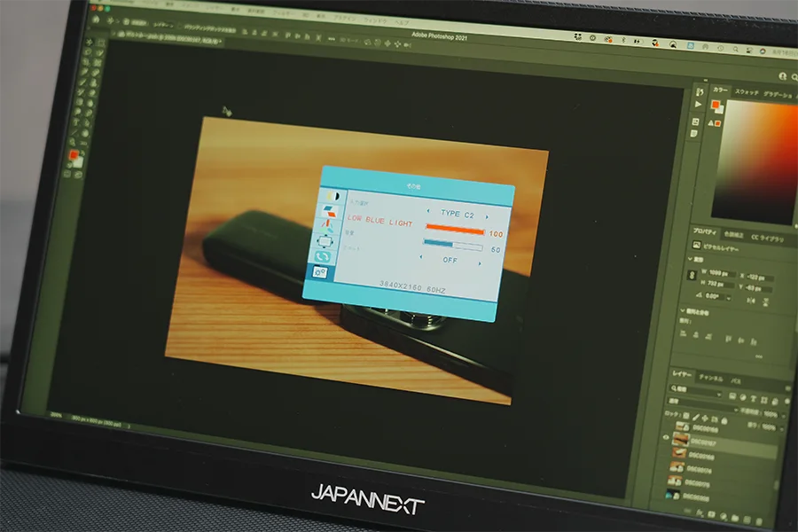The image size is (798, 532).
Task: Click the blue slider bar showing 50
Action: coord(452,245)
